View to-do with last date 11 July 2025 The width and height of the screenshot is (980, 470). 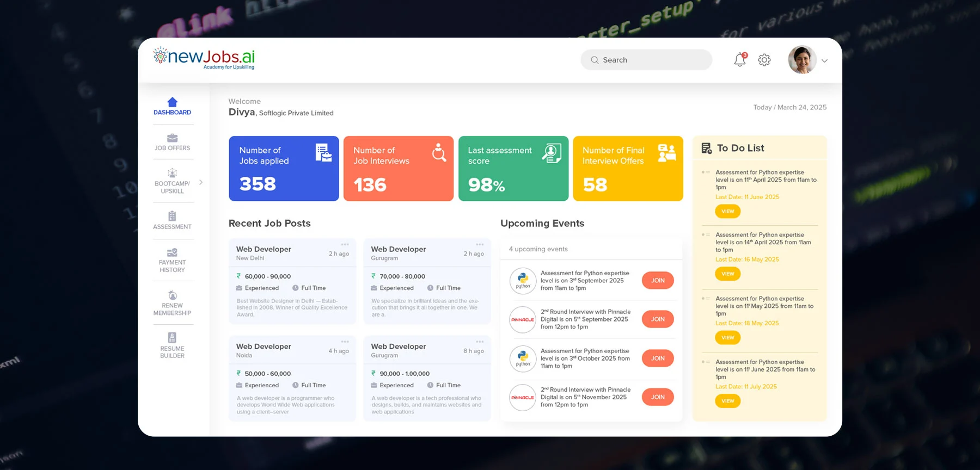727,401
